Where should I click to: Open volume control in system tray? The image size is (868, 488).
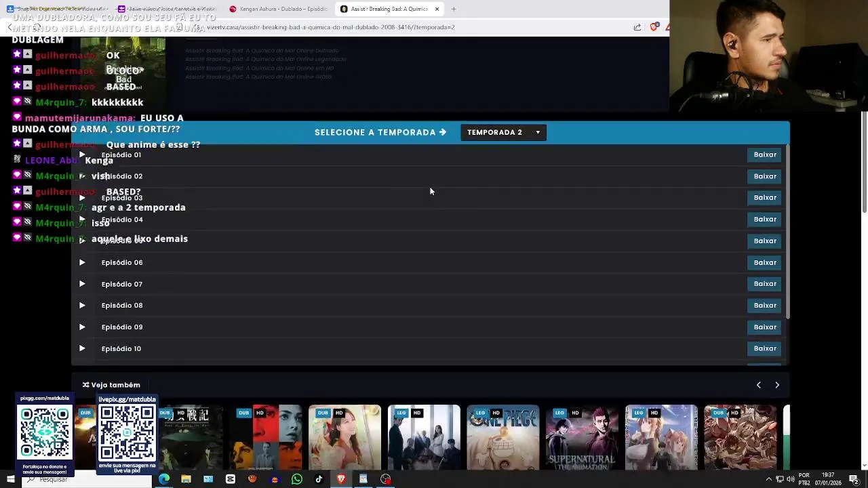click(x=791, y=479)
